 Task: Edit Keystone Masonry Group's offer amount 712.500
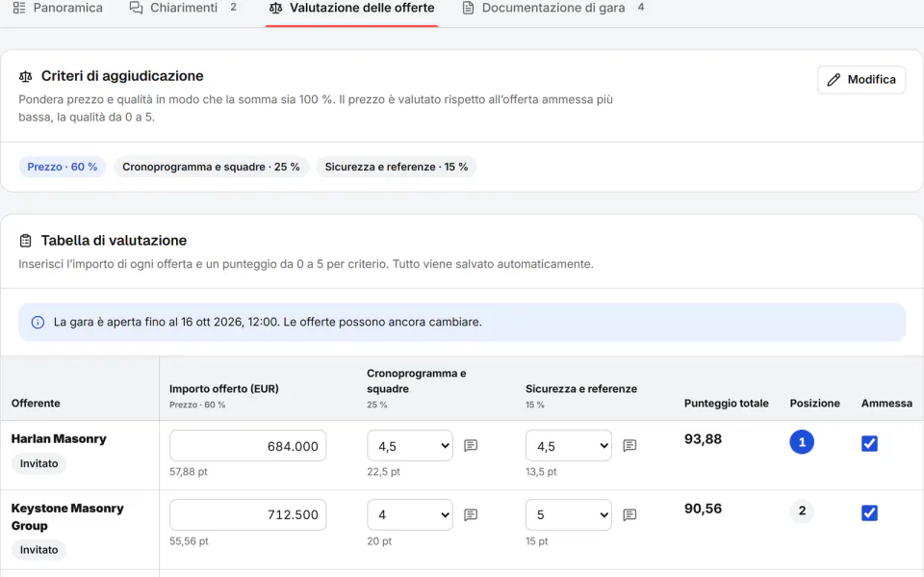247,515
